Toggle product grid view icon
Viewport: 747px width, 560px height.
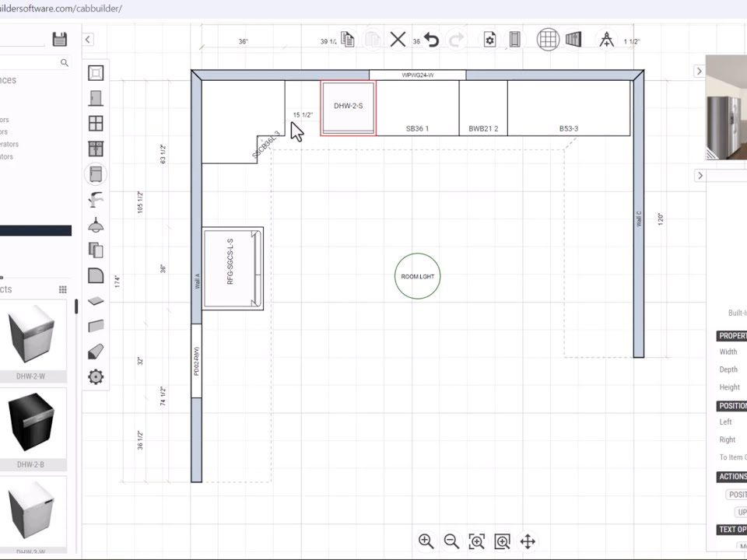tap(63, 289)
